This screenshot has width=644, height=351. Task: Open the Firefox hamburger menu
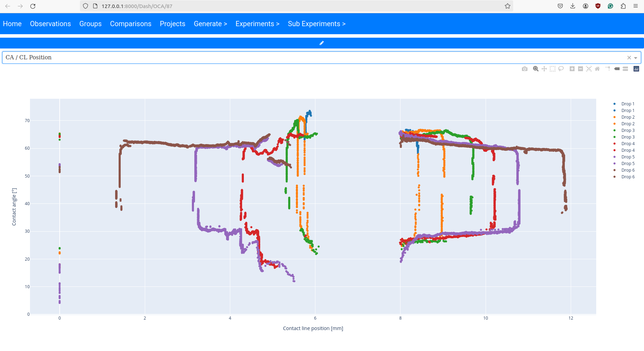[x=636, y=6]
